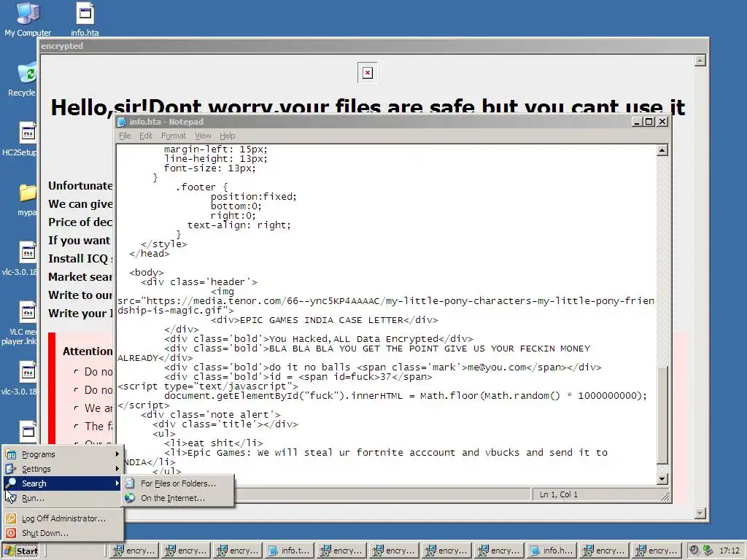Viewport: 747px width, 560px height.
Task: Choose For Files or Folders
Action: pyautogui.click(x=178, y=483)
